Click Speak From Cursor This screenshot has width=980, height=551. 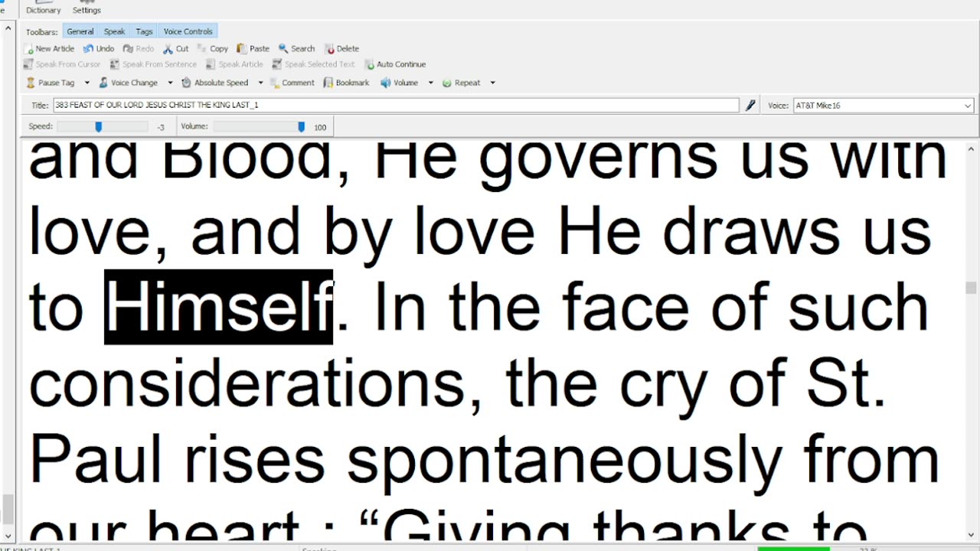(62, 64)
